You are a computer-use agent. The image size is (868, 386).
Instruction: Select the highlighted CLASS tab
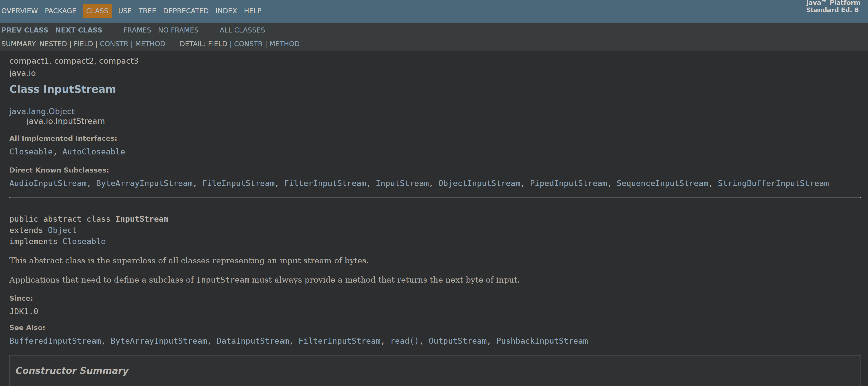tap(97, 11)
